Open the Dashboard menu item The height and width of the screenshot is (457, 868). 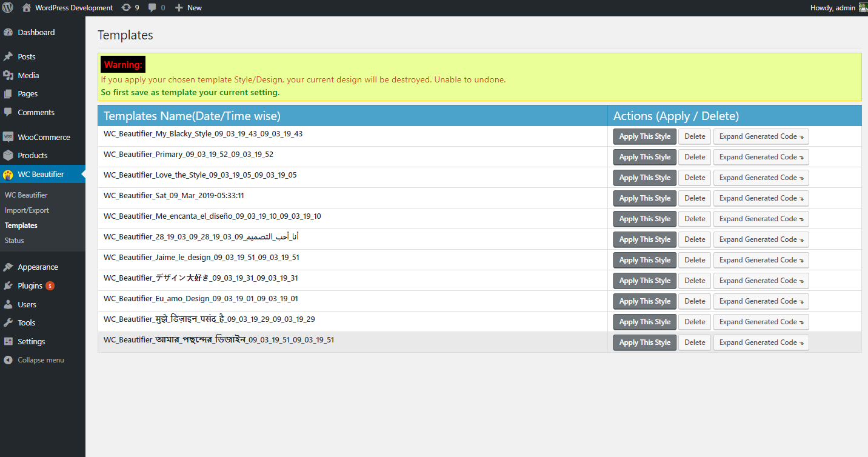coord(36,32)
